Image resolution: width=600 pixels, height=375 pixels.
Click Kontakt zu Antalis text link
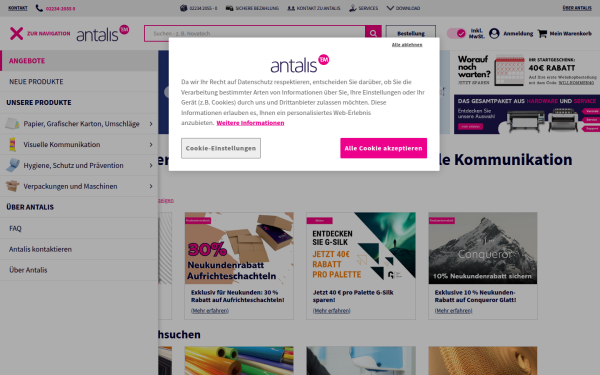point(318,8)
